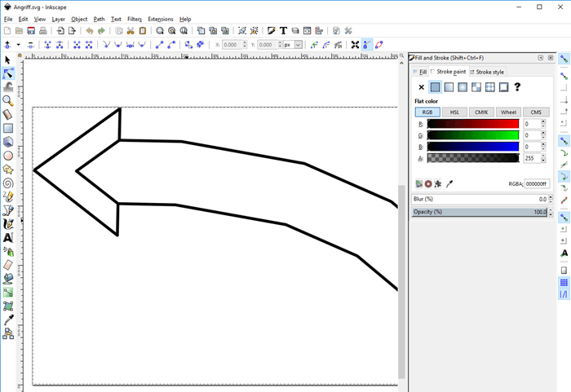Select RGB color mode button

click(x=427, y=112)
